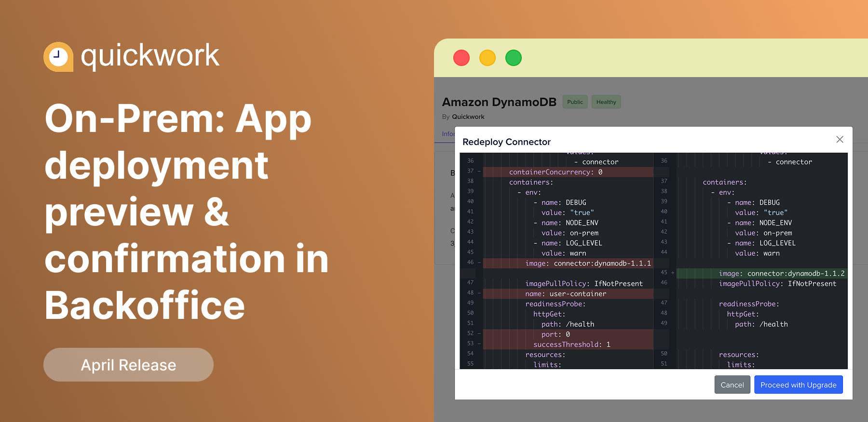Click removed line port: 0
This screenshot has height=422, width=868.
pyautogui.click(x=568, y=334)
